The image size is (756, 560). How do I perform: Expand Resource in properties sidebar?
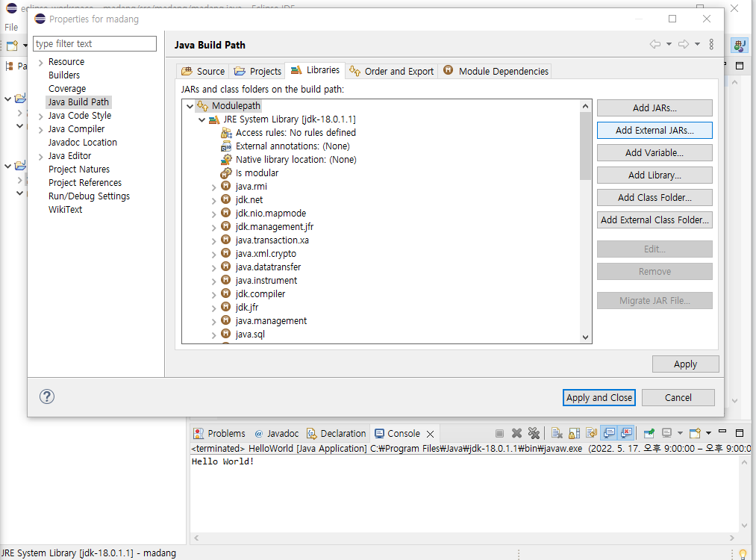41,62
